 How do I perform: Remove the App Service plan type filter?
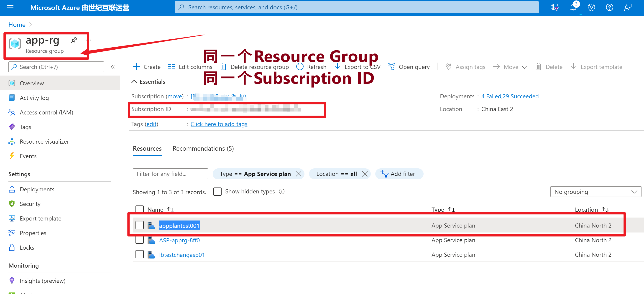point(298,174)
